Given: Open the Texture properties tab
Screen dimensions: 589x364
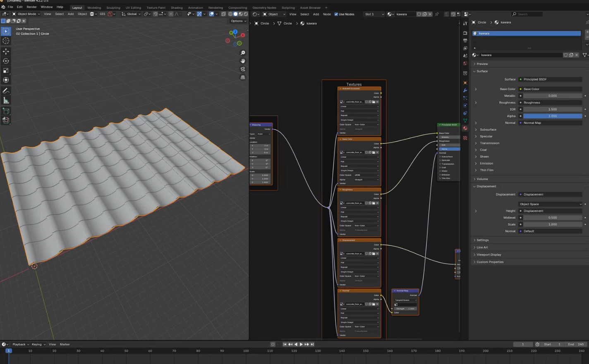Looking at the screenshot, I should click(x=465, y=138).
